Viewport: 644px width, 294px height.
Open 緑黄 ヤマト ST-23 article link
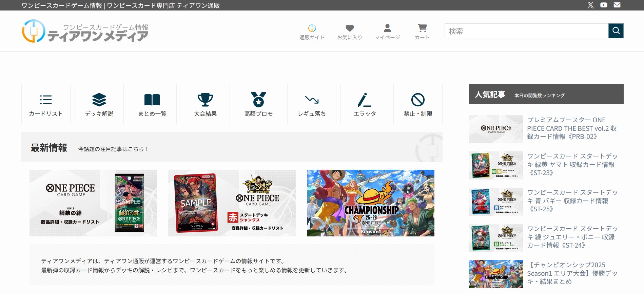pyautogui.click(x=572, y=165)
